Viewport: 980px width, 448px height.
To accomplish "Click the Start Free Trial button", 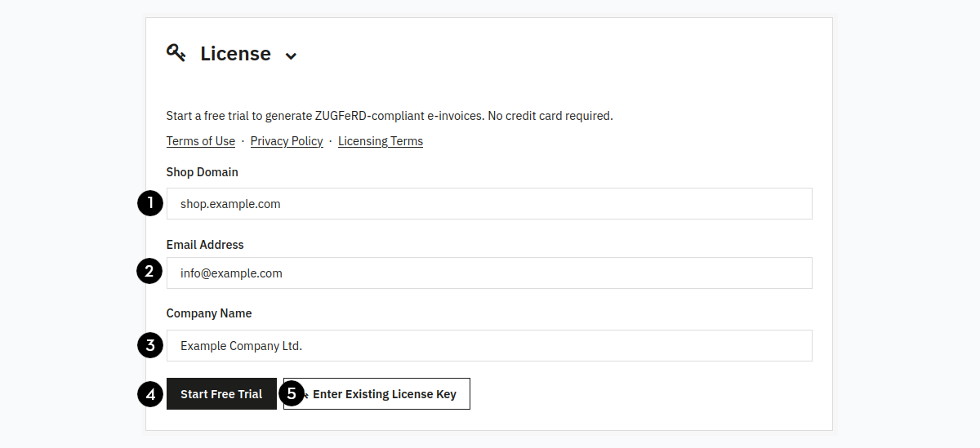I will (x=221, y=394).
